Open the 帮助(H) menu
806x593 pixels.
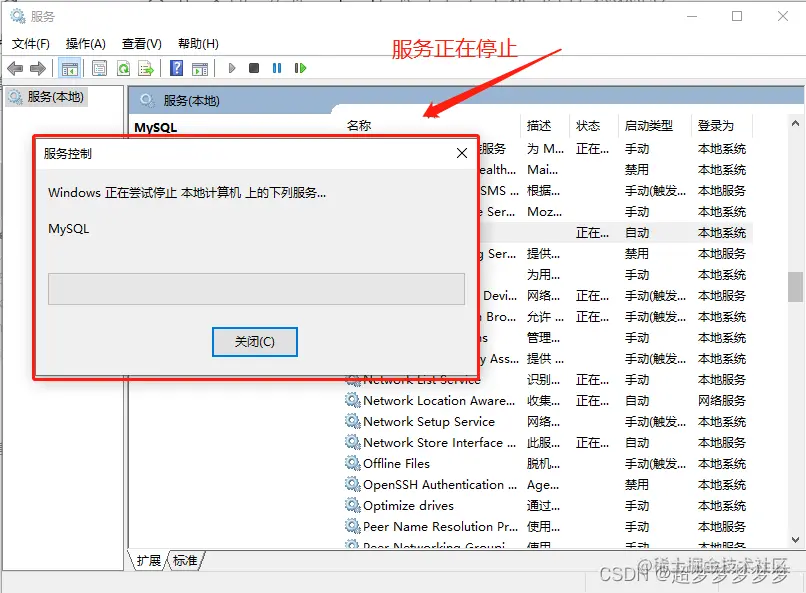click(198, 44)
